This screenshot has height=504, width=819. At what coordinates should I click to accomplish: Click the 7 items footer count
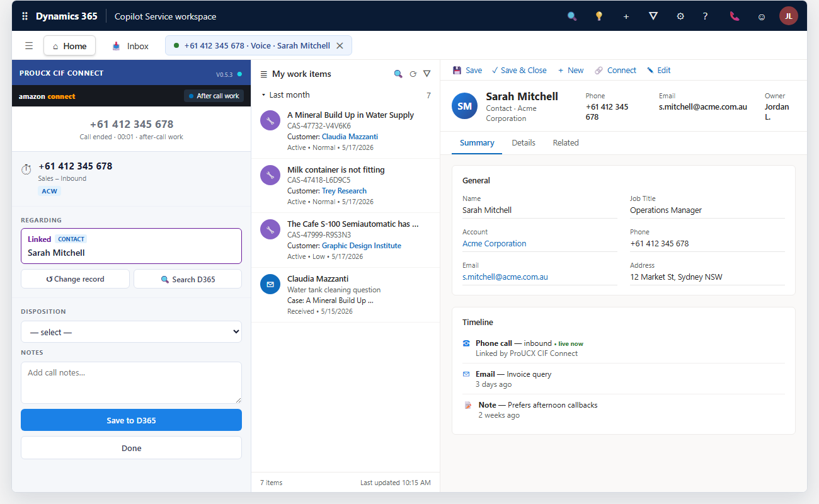click(x=272, y=483)
